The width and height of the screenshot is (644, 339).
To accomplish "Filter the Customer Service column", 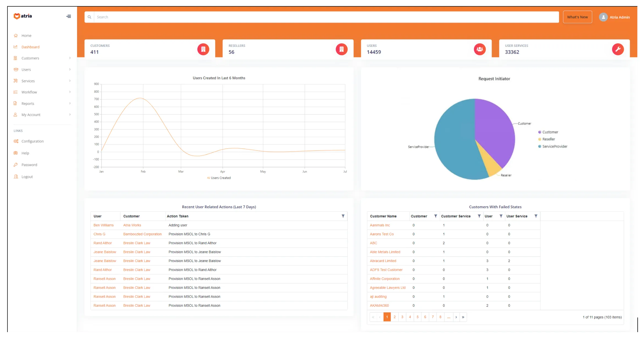I will point(479,216).
